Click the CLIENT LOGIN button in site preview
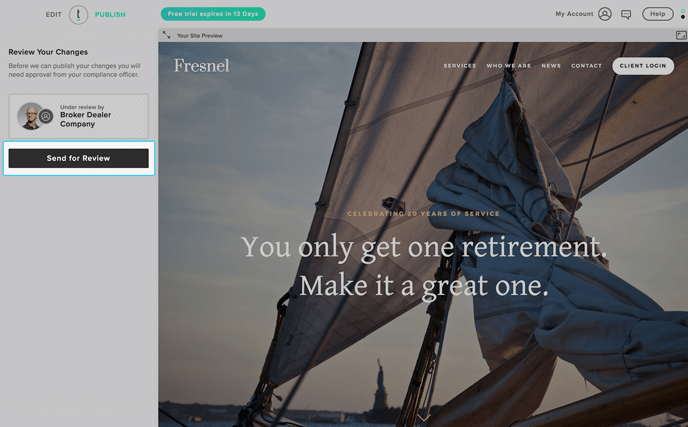The width and height of the screenshot is (688, 427). pyautogui.click(x=643, y=66)
